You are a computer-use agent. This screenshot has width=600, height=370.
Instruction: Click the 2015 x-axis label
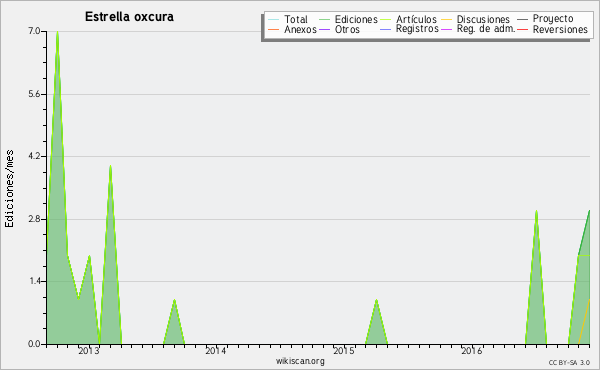tap(344, 351)
